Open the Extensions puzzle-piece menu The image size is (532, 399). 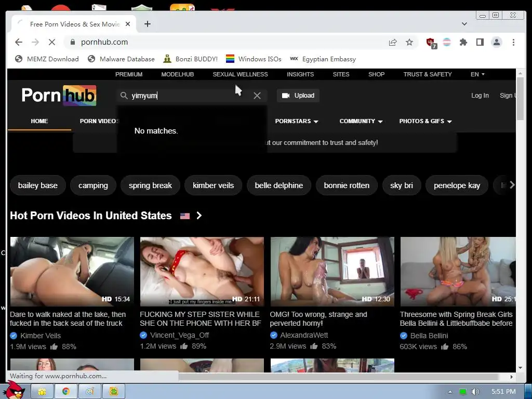tap(463, 42)
